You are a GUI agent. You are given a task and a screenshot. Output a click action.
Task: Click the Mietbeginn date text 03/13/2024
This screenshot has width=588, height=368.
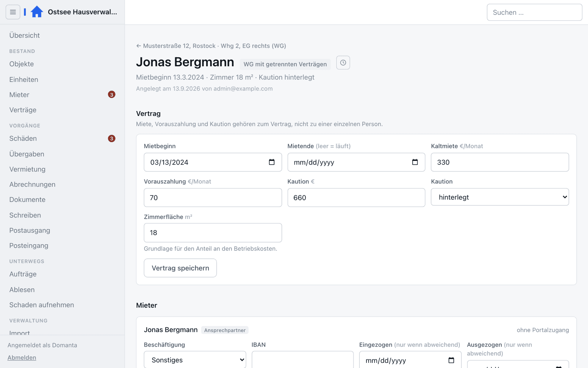(x=169, y=162)
